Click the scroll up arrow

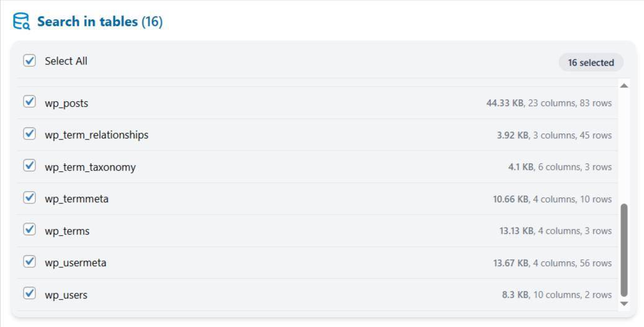click(624, 86)
